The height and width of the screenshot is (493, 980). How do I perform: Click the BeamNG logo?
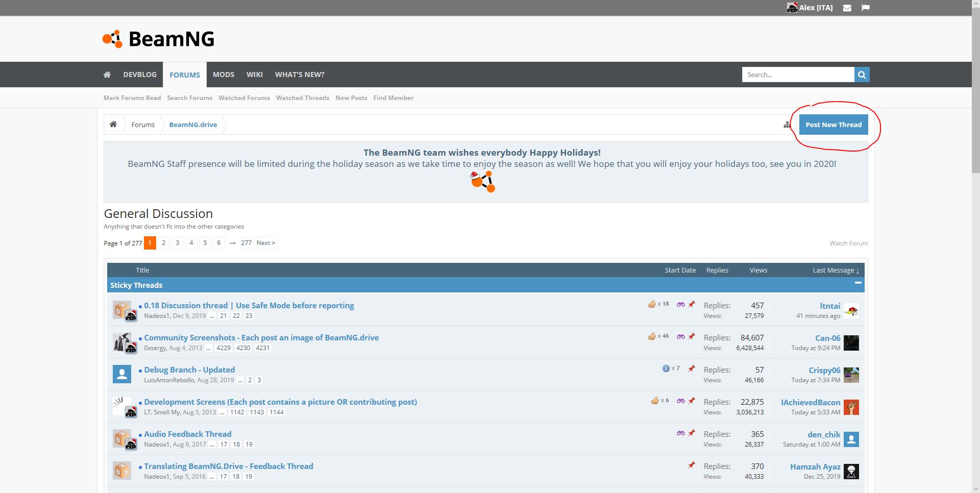158,39
